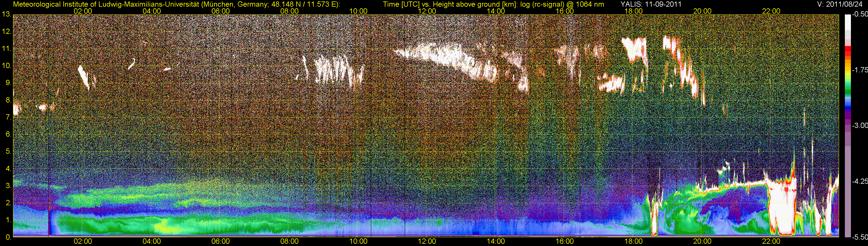Click the 13. height axis label
This screenshot has width=868, height=246.
tap(6, 14)
